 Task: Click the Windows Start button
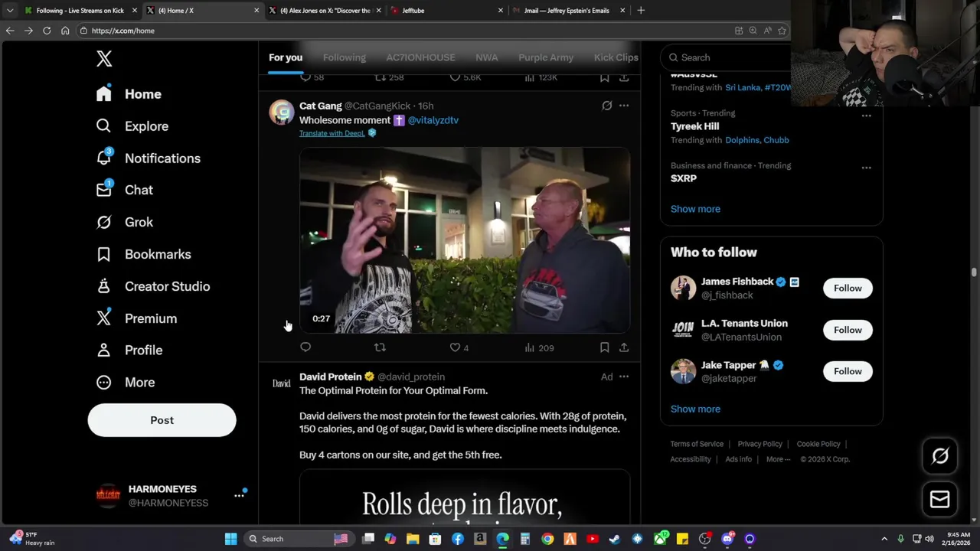tap(230, 539)
